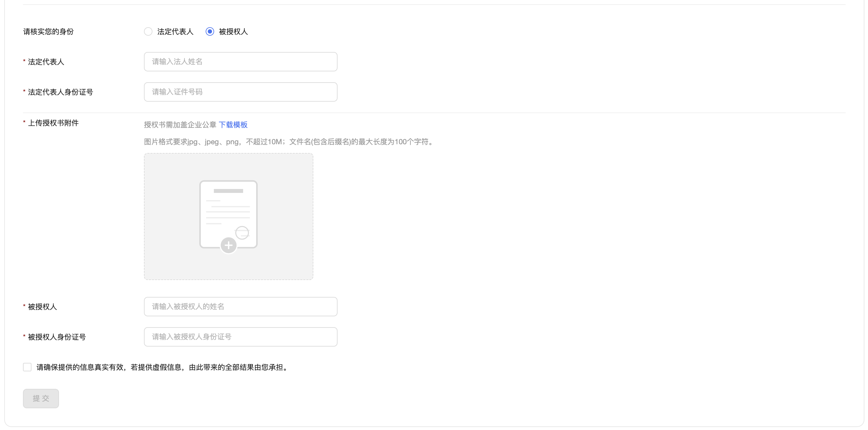
Task: Click the 请确保提供的信息真实有效 agreement text
Action: click(x=162, y=367)
